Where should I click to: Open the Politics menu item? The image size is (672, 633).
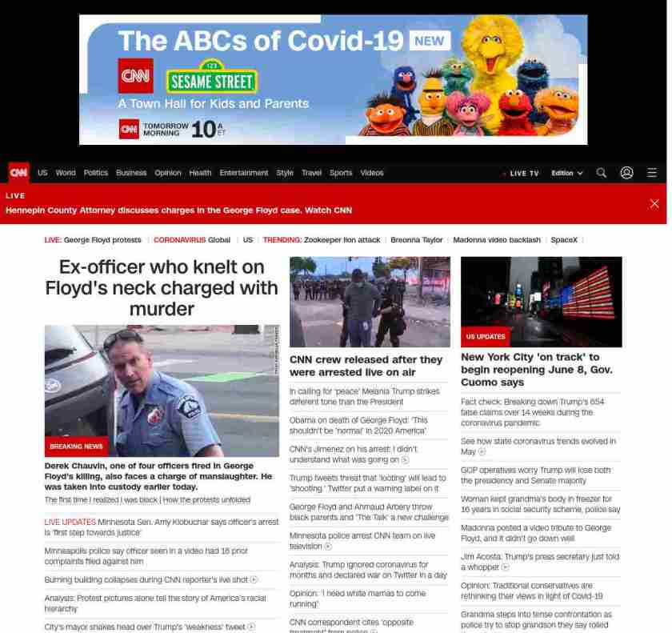(96, 173)
